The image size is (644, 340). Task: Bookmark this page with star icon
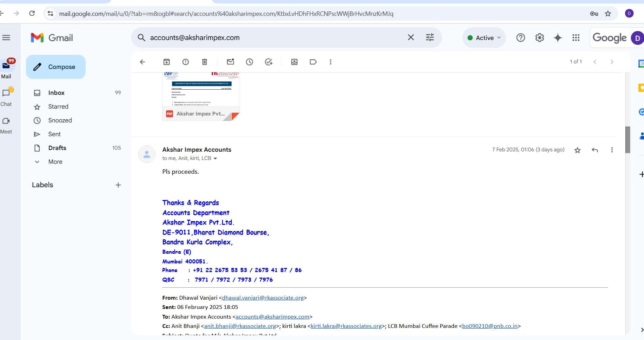(608, 13)
